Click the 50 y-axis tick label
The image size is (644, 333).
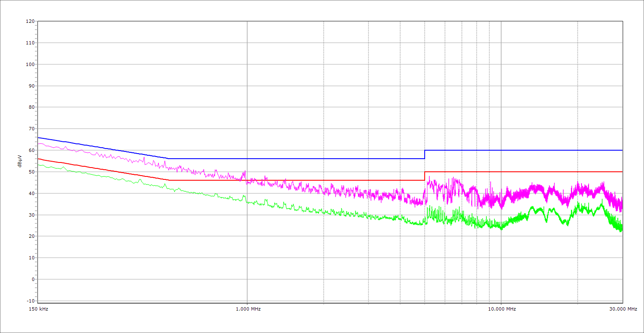click(x=31, y=172)
